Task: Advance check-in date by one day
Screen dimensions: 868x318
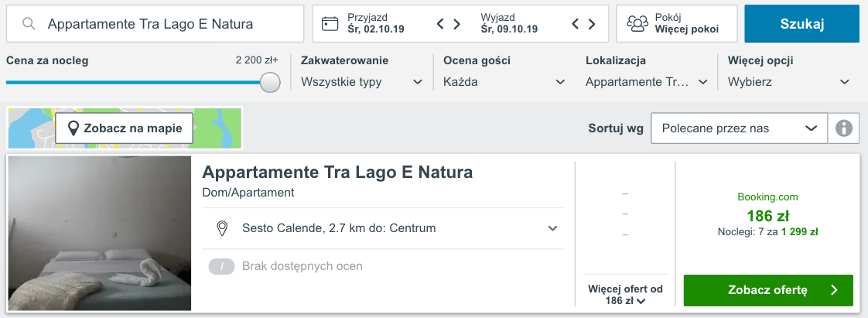Action: [x=456, y=24]
